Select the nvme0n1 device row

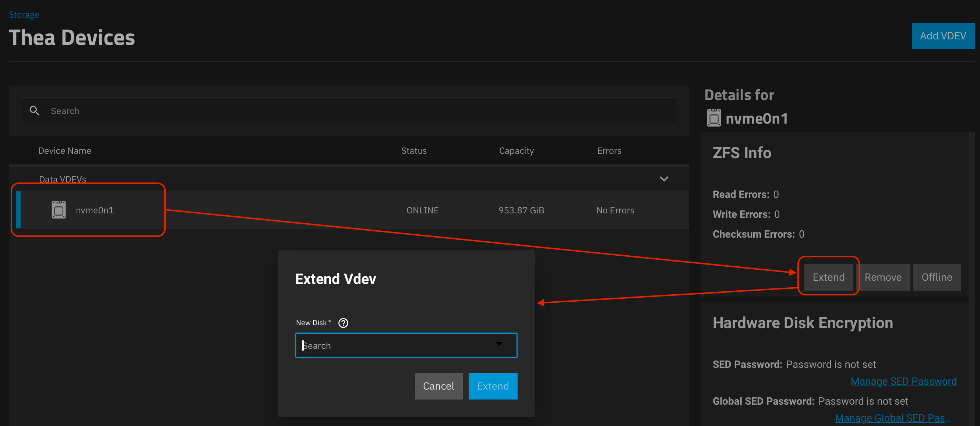[x=349, y=210]
